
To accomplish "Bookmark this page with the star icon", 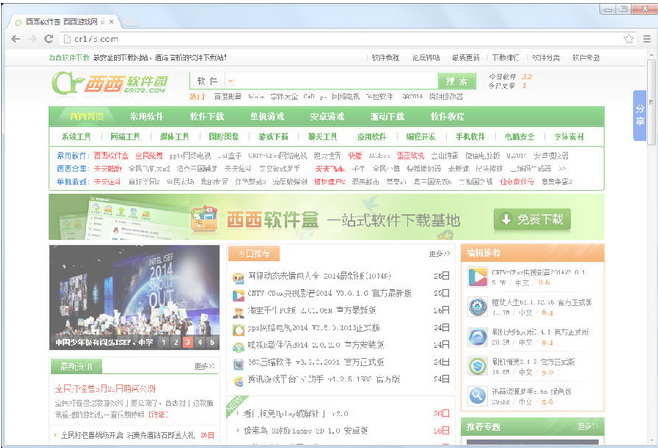I will pos(628,39).
